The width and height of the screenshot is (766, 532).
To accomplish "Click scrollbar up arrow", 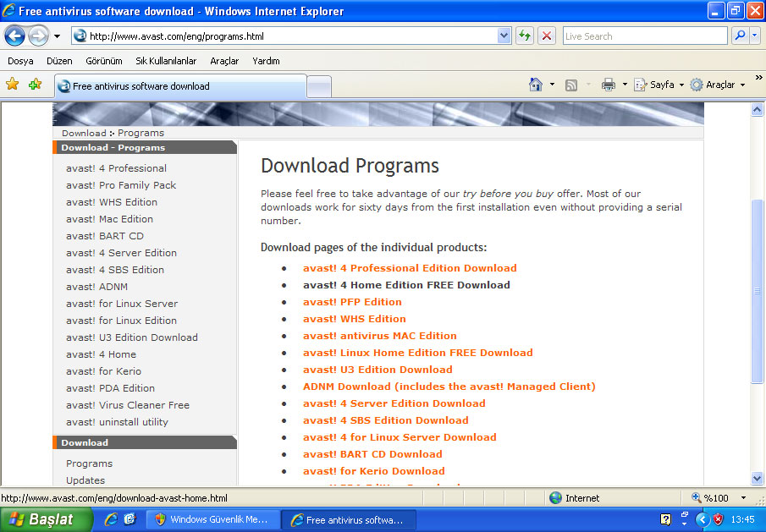I will click(x=757, y=110).
